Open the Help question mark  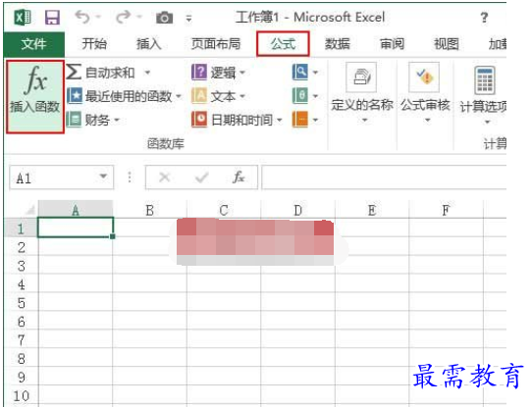click(485, 17)
